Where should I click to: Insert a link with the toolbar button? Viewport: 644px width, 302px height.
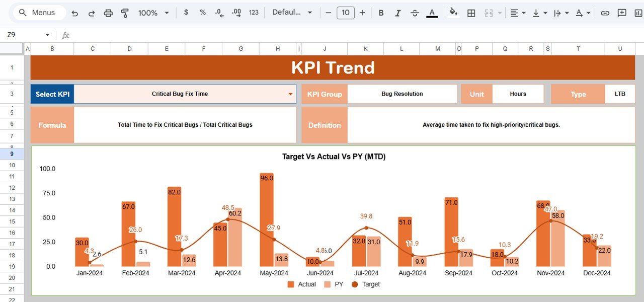[x=605, y=13]
